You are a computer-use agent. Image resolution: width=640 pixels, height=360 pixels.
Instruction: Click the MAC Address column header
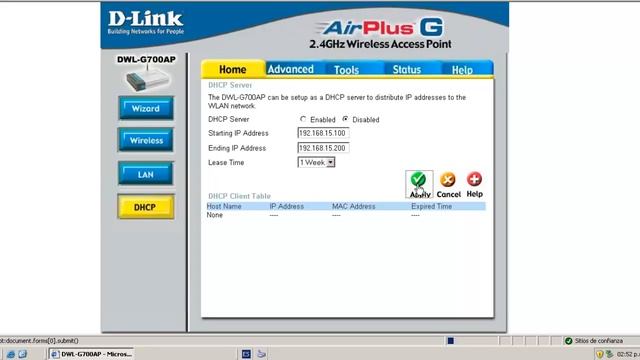(353, 207)
